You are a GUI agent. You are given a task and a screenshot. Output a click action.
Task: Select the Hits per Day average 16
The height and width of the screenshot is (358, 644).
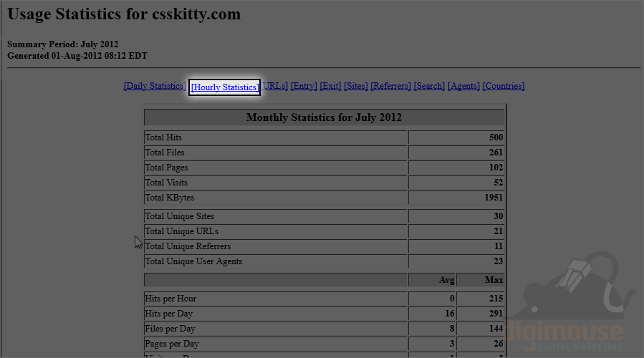450,314
